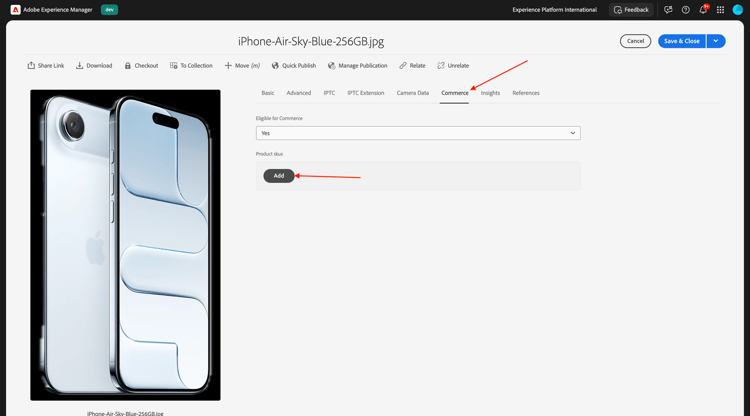The height and width of the screenshot is (416, 750).
Task: Click the Share Link toolbar icon
Action: pos(31,66)
